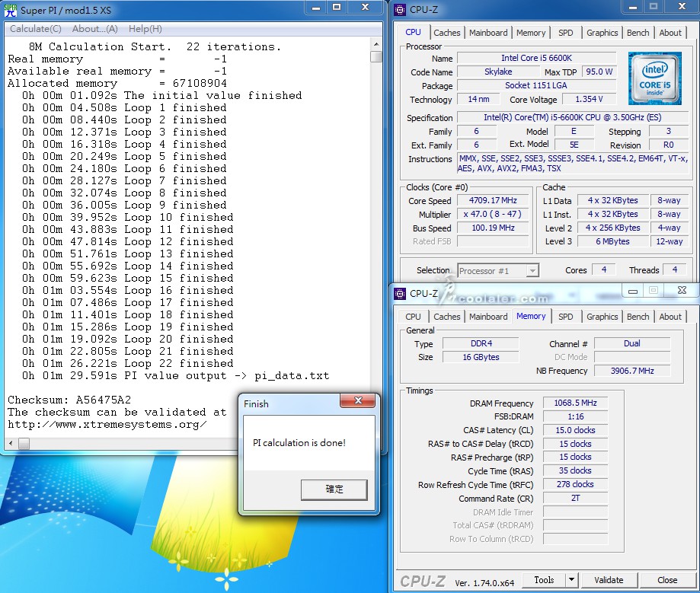Open Mainboard tab in the upper CPU-Z window

(488, 33)
